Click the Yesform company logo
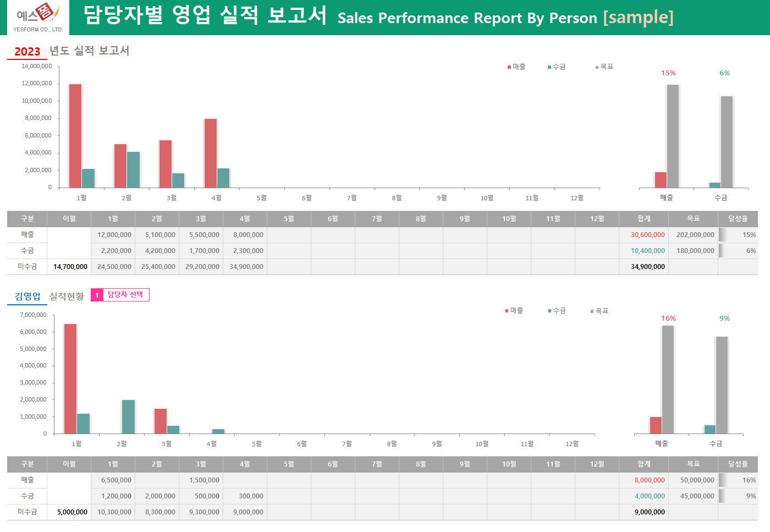Screen dimensions: 770x532 [38, 17]
